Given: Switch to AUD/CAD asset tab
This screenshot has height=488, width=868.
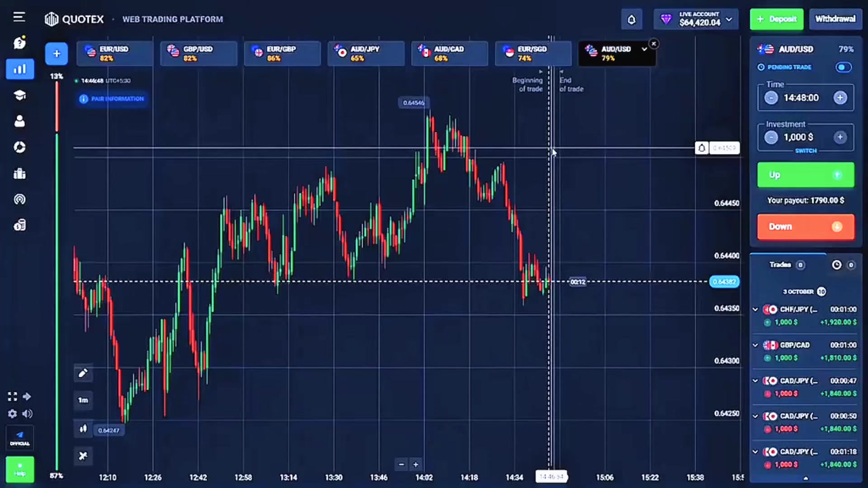Looking at the screenshot, I should click(x=449, y=54).
